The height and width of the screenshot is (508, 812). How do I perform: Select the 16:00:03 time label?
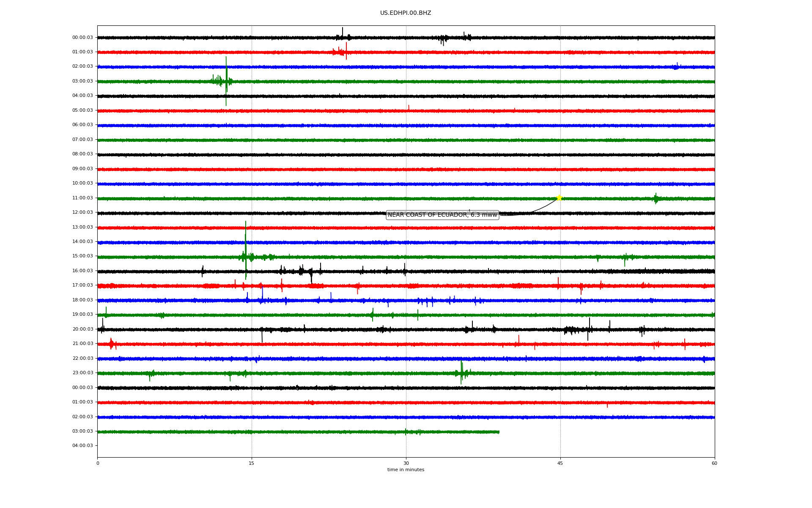pos(82,271)
